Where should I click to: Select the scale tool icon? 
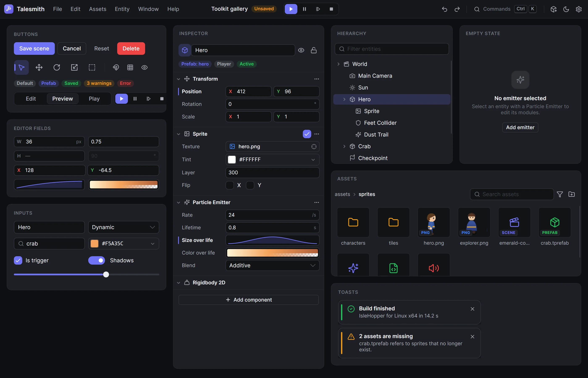tap(74, 67)
